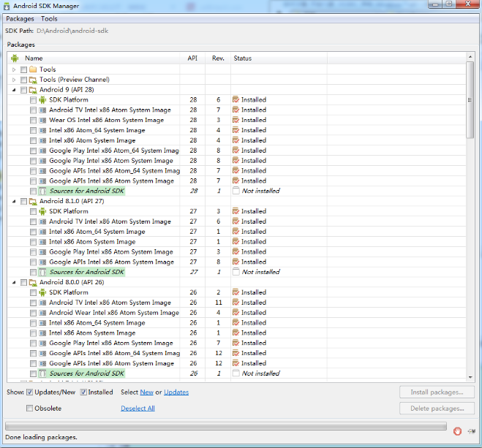Screen dimensions: 482x448
Task: Click icon of Android Wear Intel x86 Atom image
Action: (x=42, y=313)
